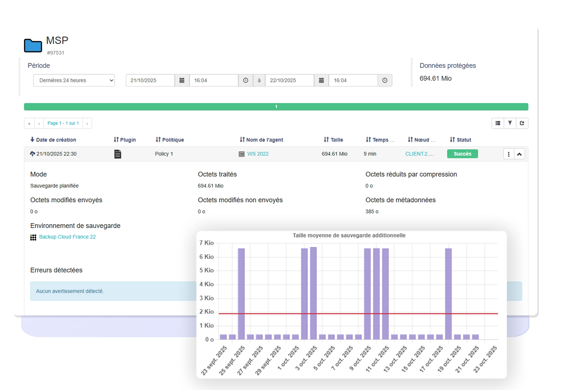Open the WS 2022 agent link
Image resolution: width=588 pixels, height=390 pixels.
(258, 154)
